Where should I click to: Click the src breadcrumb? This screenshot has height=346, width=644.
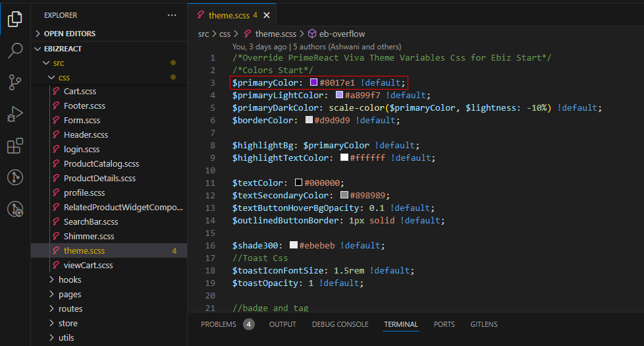tap(203, 34)
